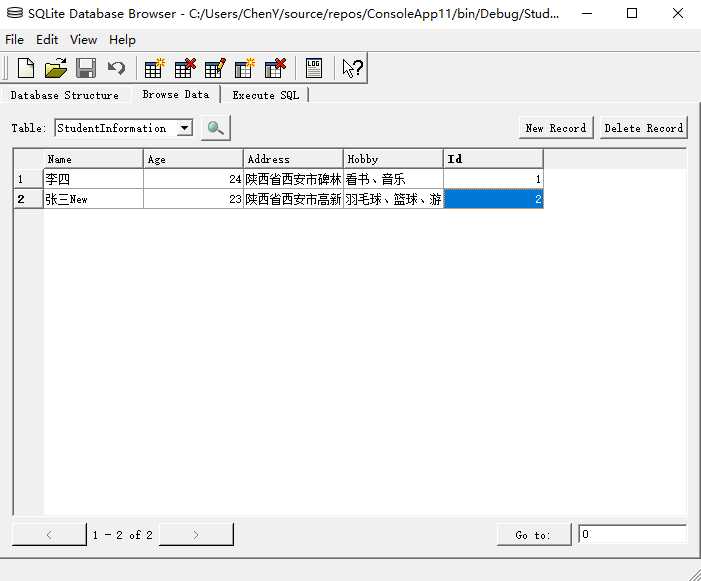Screen dimensions: 701x581
Task: Select the address cell 陕西省西安市高新
Action: click(x=293, y=199)
